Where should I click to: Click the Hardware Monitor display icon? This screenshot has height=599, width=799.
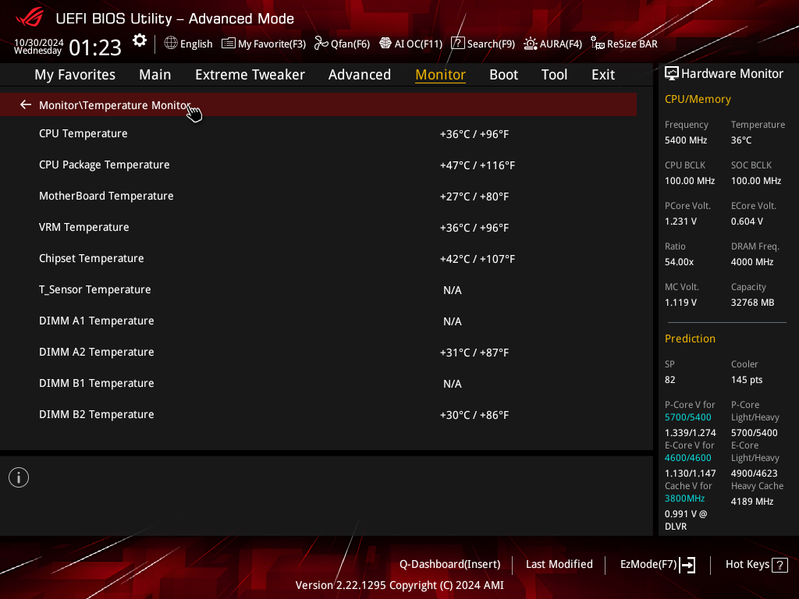coord(672,73)
